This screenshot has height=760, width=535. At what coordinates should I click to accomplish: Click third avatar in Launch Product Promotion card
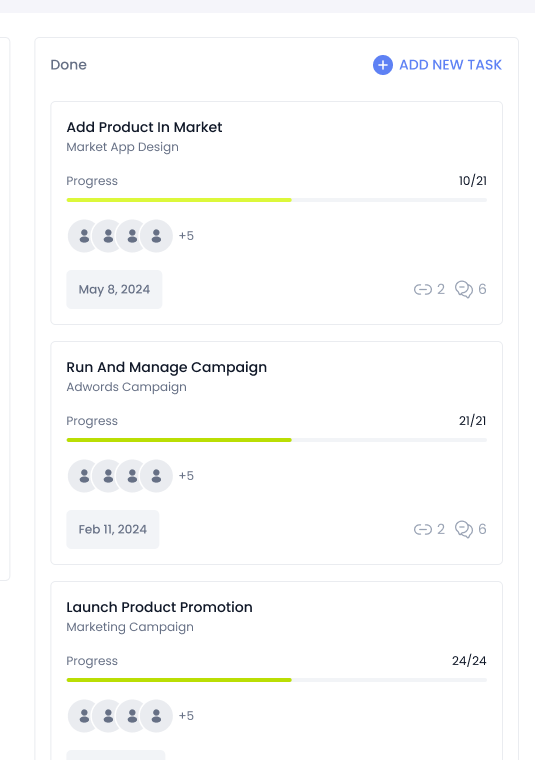(x=132, y=716)
